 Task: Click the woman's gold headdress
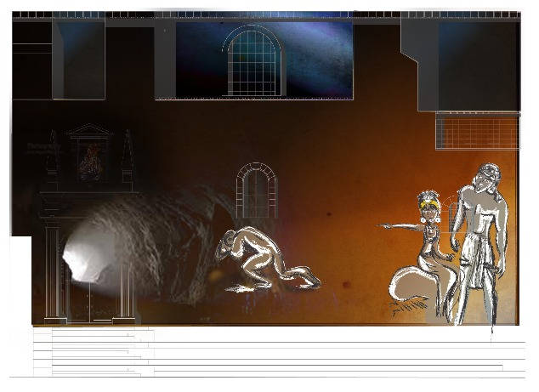click(427, 202)
